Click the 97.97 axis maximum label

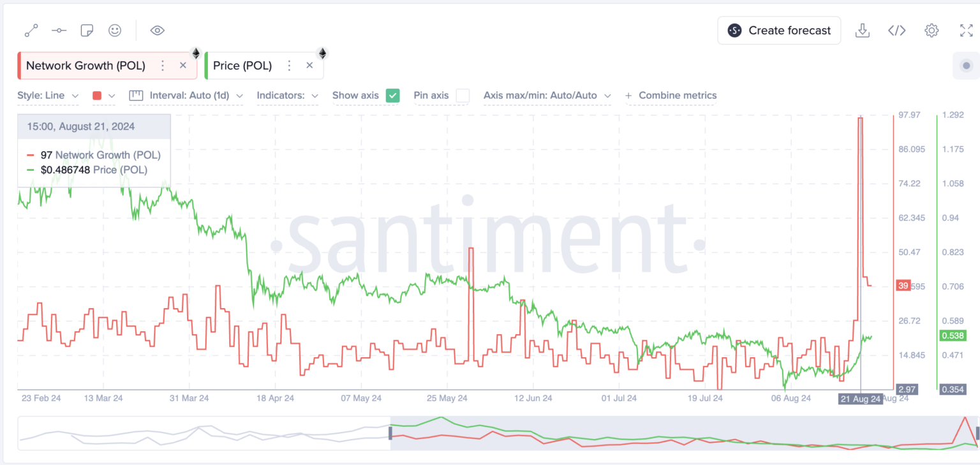click(909, 115)
